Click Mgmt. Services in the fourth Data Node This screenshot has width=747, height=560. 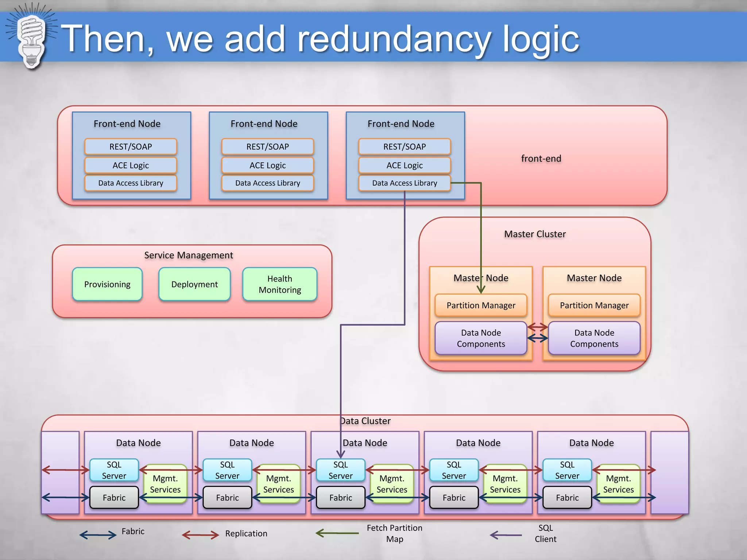[505, 484]
